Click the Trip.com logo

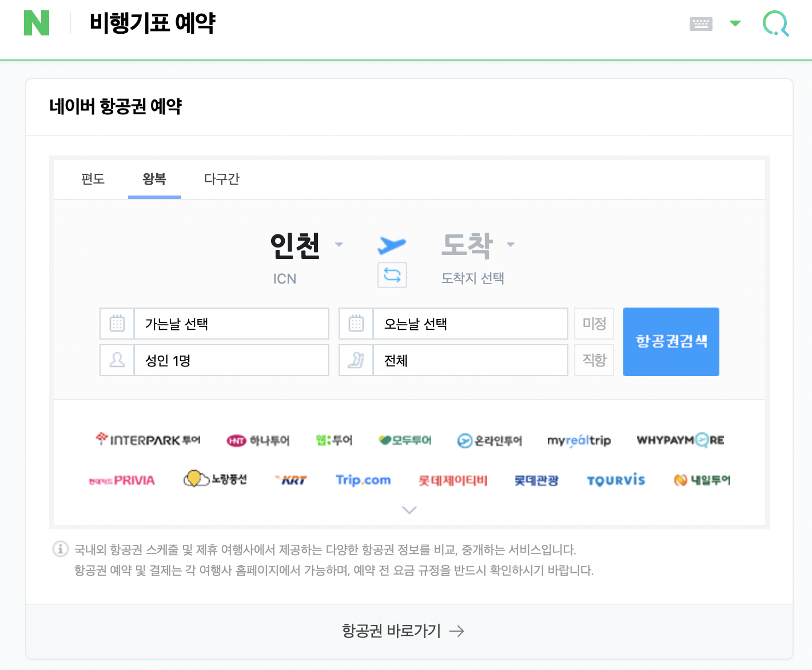363,480
